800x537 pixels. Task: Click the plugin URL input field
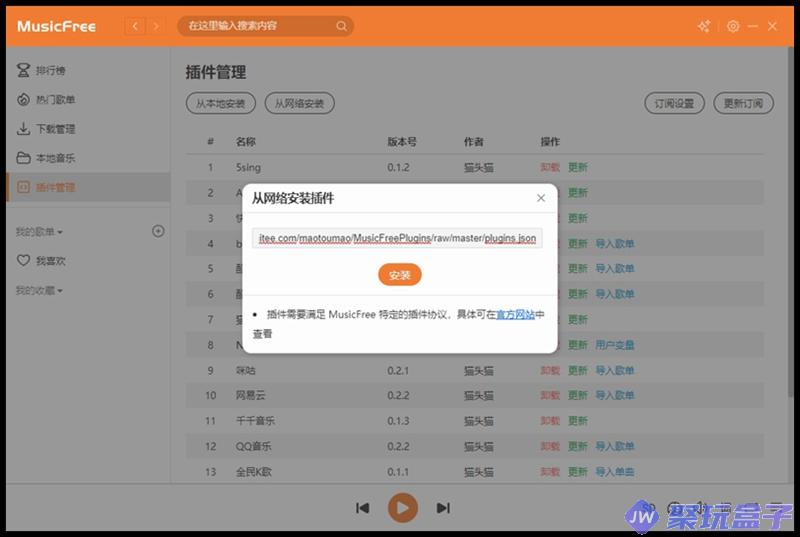click(x=397, y=238)
